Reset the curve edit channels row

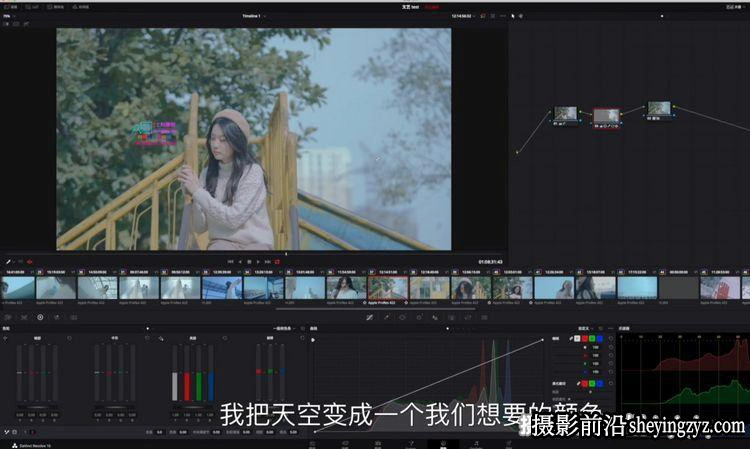(x=611, y=339)
